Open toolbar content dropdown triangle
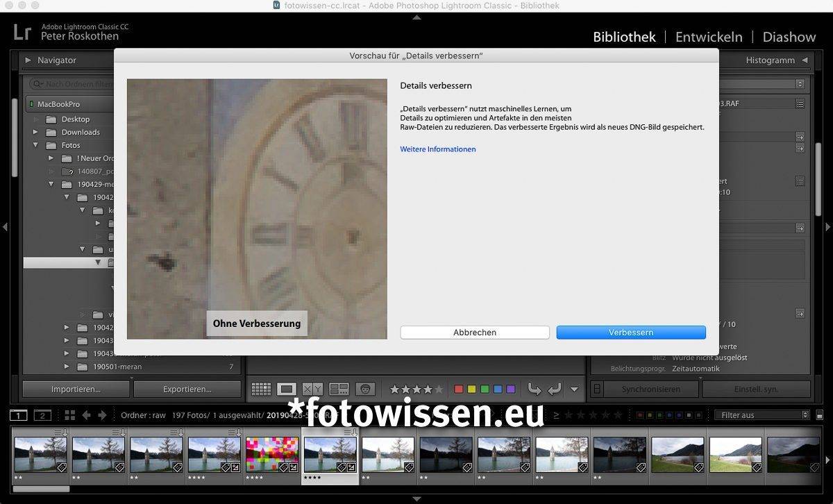The height and width of the screenshot is (504, 833). [x=574, y=390]
